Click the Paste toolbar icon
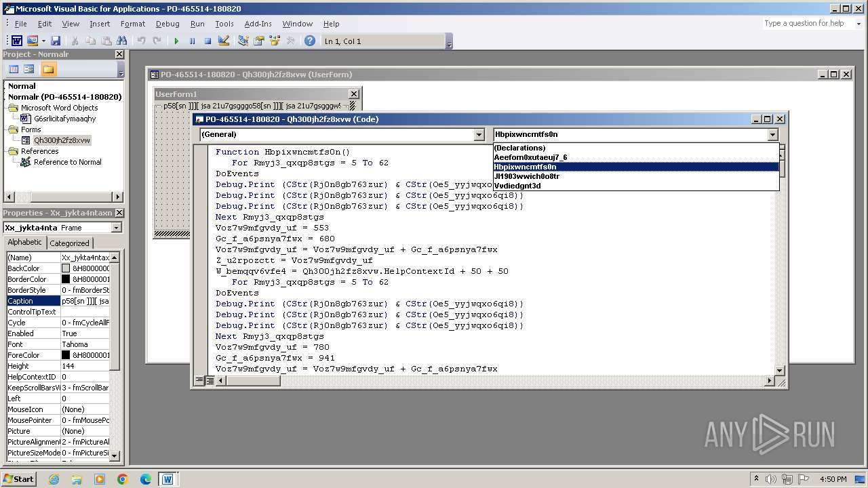Viewport: 868px width, 488px height. coord(106,41)
